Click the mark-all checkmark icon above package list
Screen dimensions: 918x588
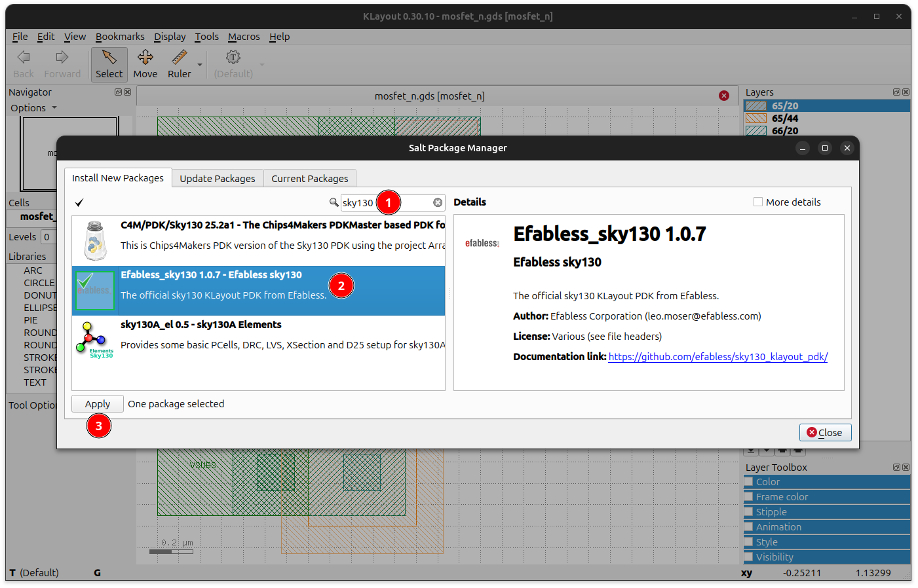click(79, 203)
